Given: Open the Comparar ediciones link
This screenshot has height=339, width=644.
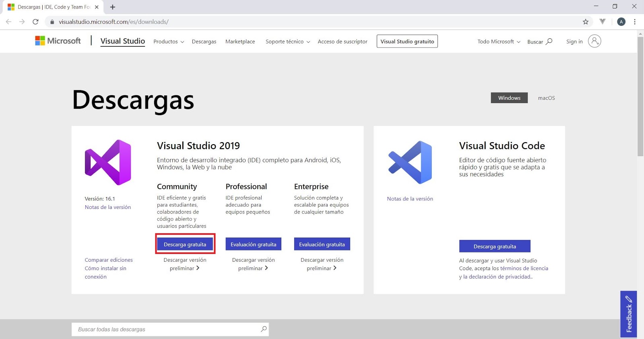Looking at the screenshot, I should tap(109, 260).
